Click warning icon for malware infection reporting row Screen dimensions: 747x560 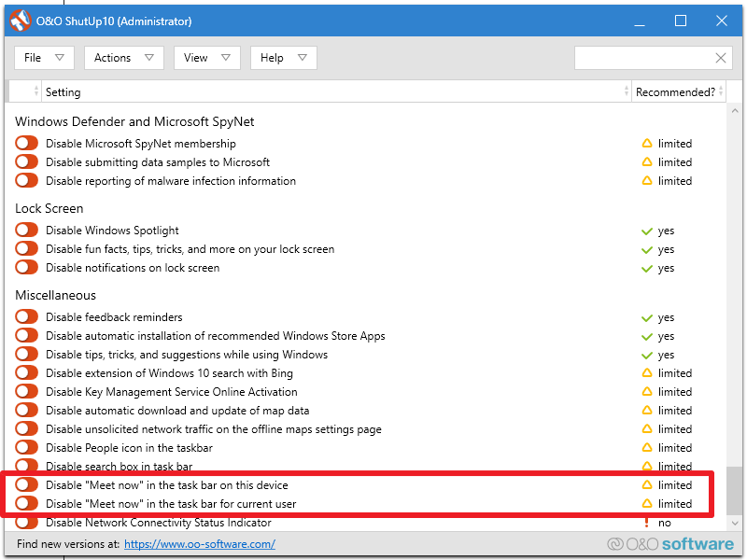(646, 180)
